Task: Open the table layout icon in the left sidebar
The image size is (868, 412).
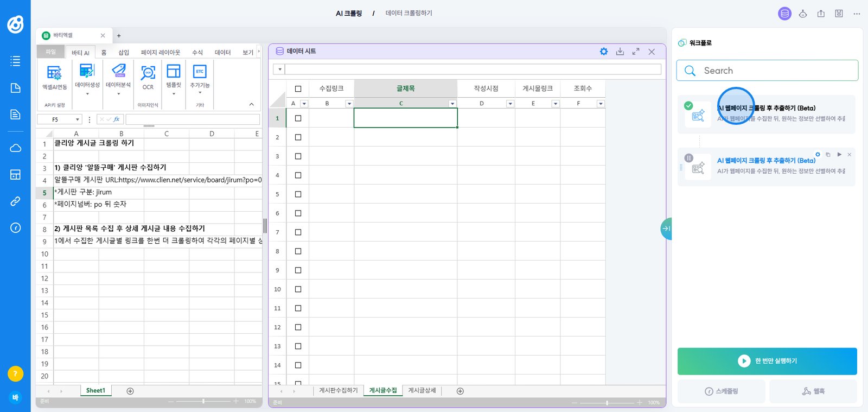Action: [x=15, y=174]
